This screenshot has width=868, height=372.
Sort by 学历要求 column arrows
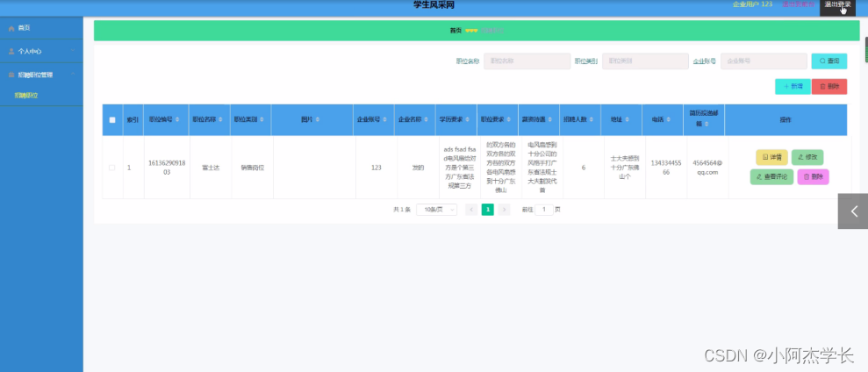pyautogui.click(x=469, y=119)
